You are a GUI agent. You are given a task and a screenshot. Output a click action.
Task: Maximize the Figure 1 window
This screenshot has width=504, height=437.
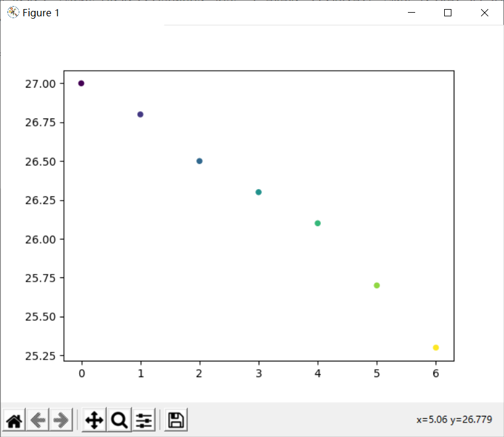tap(448, 13)
